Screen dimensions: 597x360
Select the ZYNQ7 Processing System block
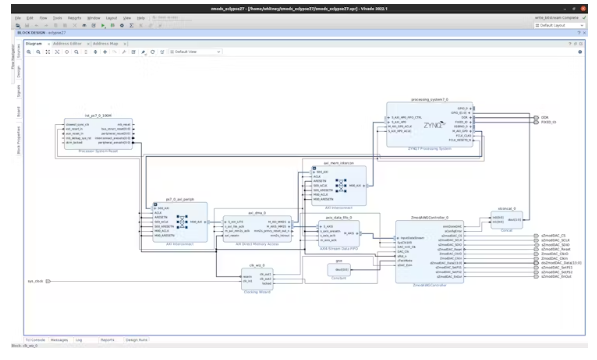(x=429, y=124)
